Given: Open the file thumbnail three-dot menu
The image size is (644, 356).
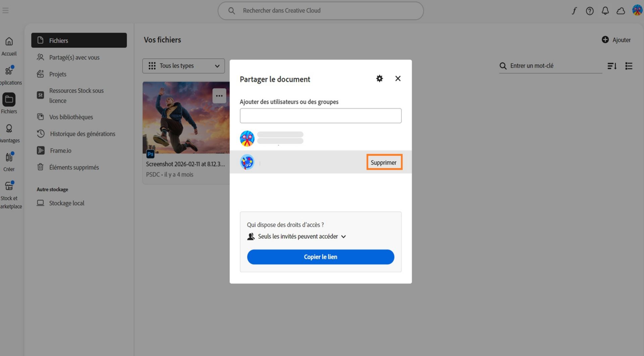Looking at the screenshot, I should coord(219,96).
